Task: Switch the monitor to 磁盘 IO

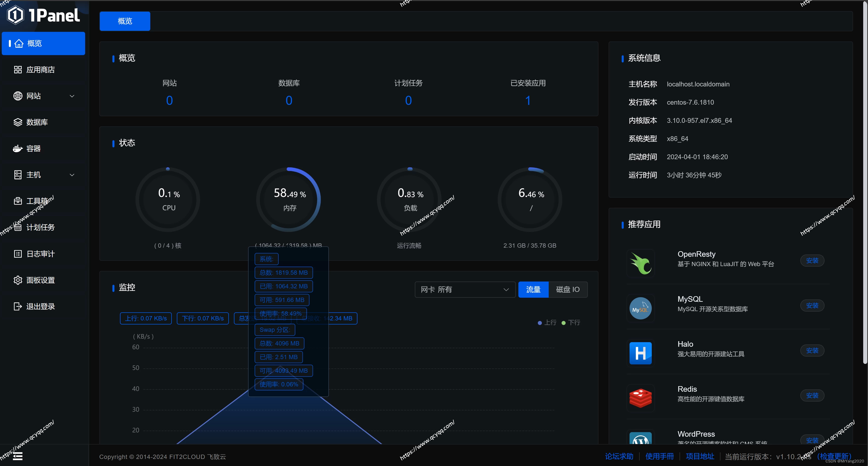Action: click(568, 289)
